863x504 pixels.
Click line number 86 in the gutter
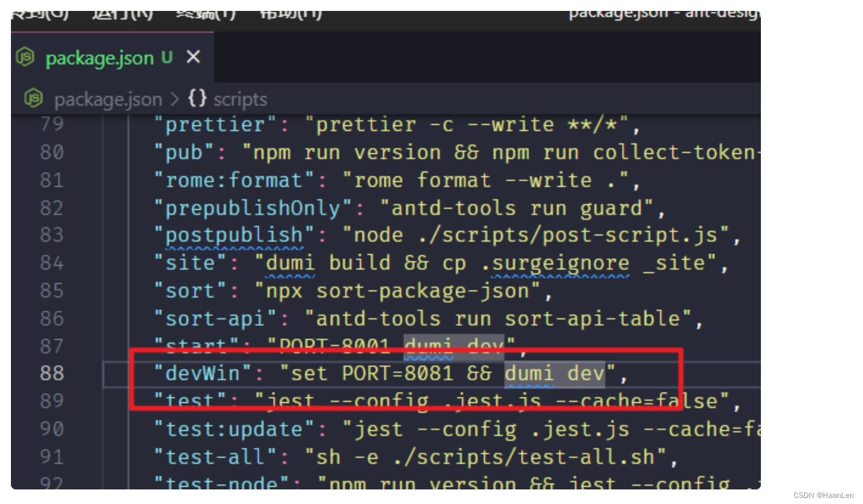point(52,319)
